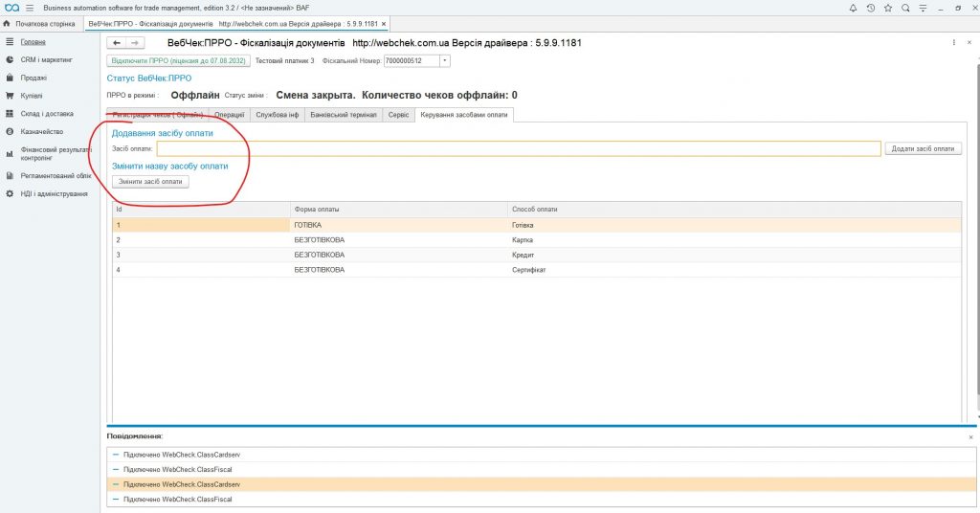Click the Засіб оплати text field
980x513 pixels.
519,148
